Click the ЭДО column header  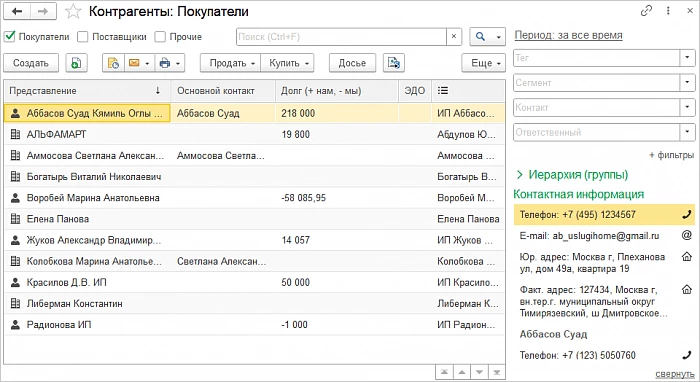point(415,91)
